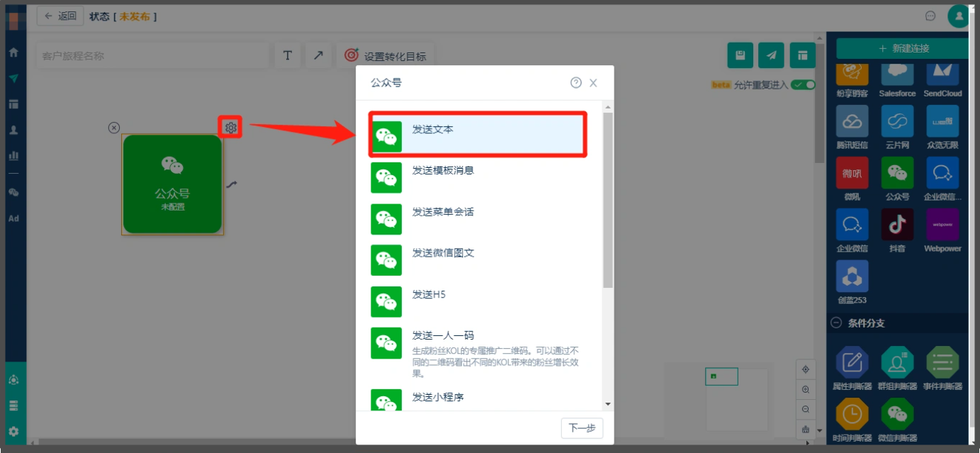Click the zoom in magnifier button
980x453 pixels.
tap(805, 390)
